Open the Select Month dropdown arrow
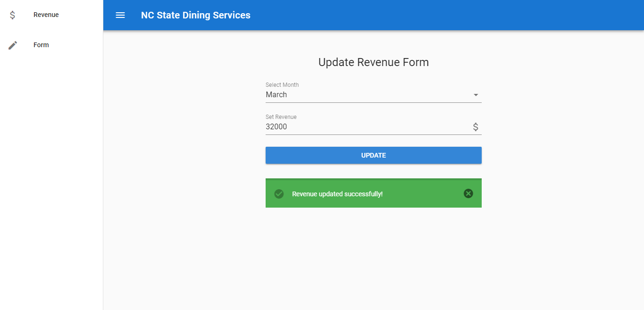Screen dimensions: 644x310 pyautogui.click(x=476, y=95)
